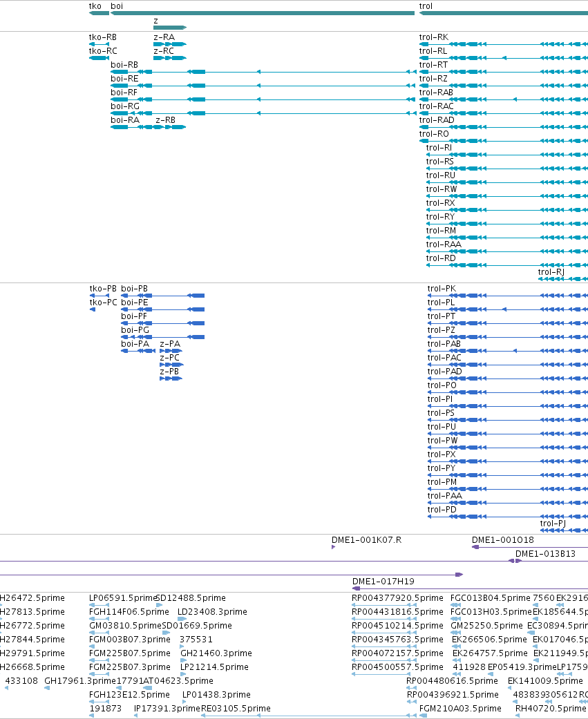The image size is (588, 719).
Task: Open EST LD23408.3prime
Action: pos(212,612)
